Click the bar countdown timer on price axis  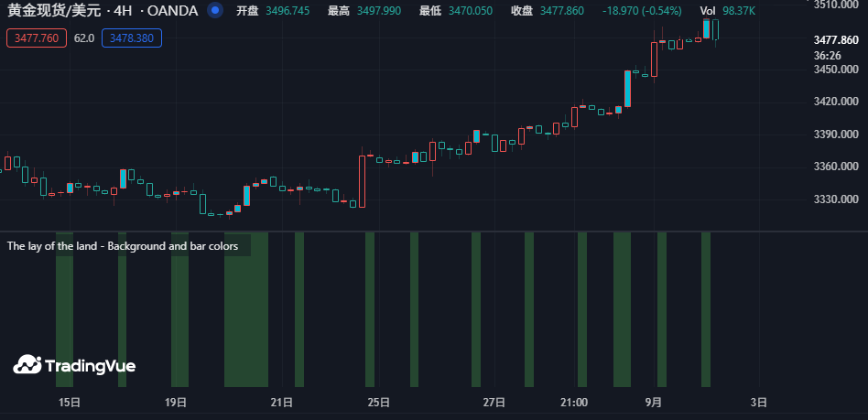tap(828, 55)
